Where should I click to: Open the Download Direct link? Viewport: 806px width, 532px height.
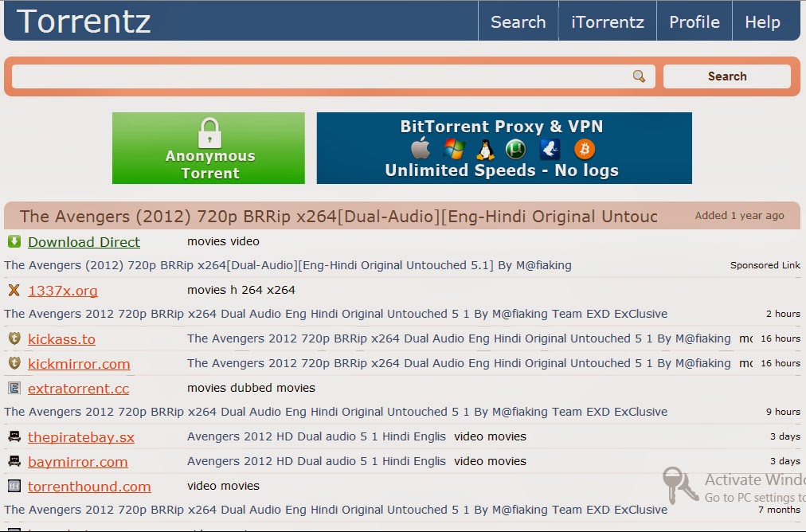point(84,241)
